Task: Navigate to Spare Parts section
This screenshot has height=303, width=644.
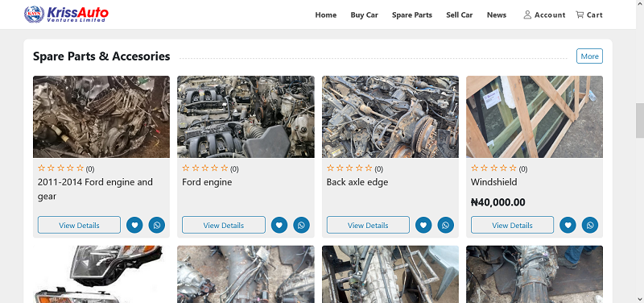Action: pyautogui.click(x=412, y=15)
